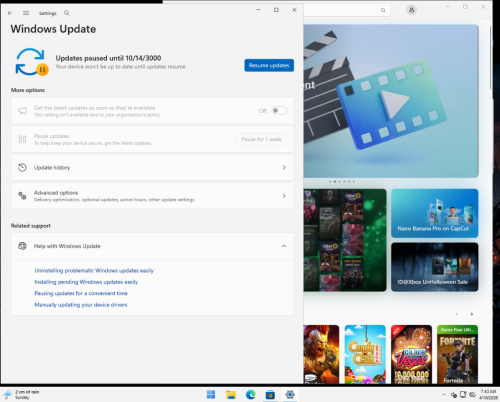This screenshot has width=500, height=402.
Task: Open the Settings hamburger navigation menu
Action: tap(26, 13)
